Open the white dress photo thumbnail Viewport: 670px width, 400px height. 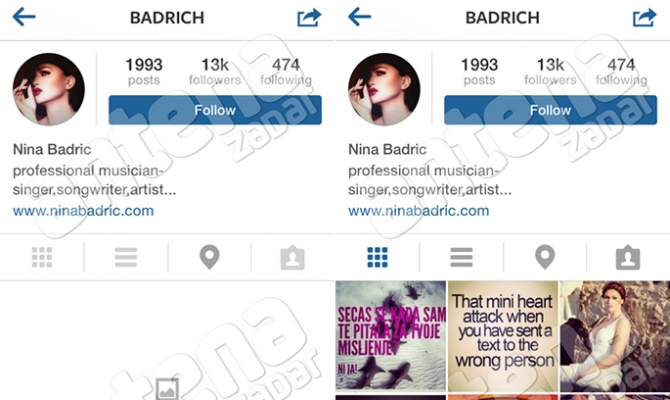point(615,336)
